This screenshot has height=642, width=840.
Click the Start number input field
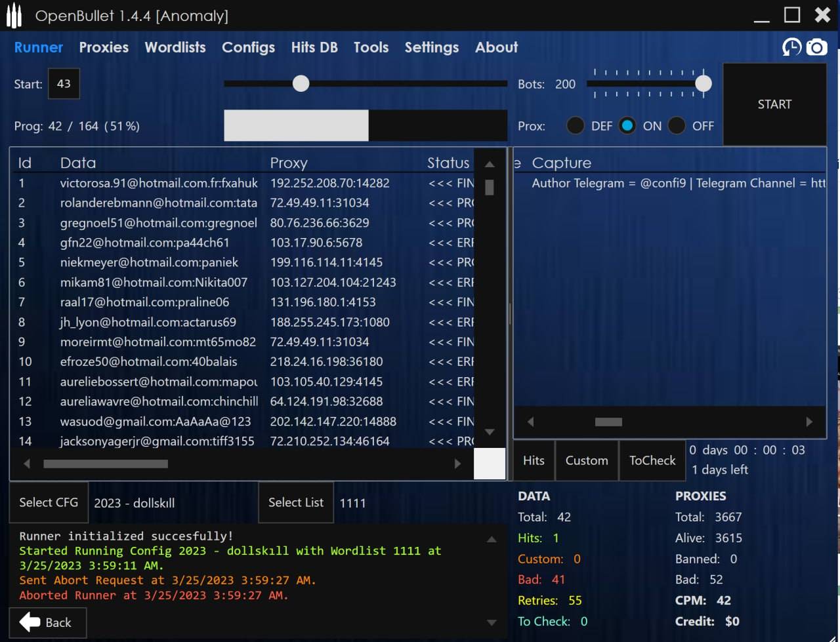pyautogui.click(x=64, y=84)
